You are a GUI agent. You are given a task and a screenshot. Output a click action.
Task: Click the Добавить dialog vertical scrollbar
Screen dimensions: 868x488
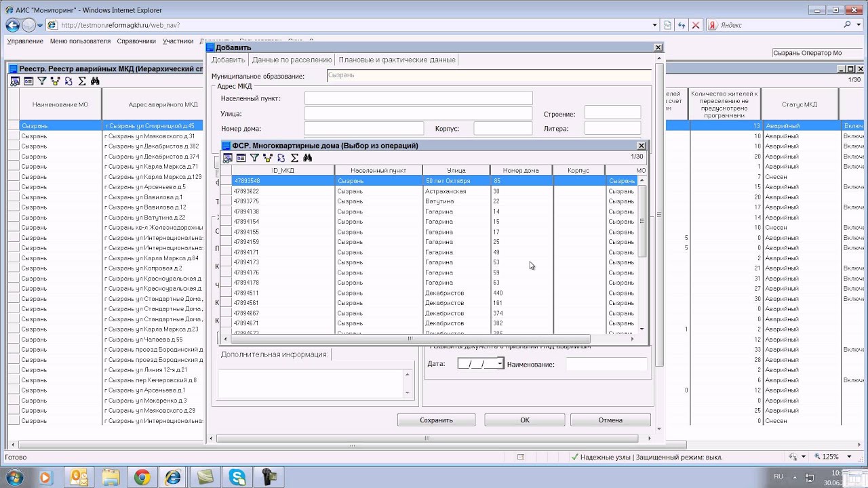pyautogui.click(x=658, y=214)
